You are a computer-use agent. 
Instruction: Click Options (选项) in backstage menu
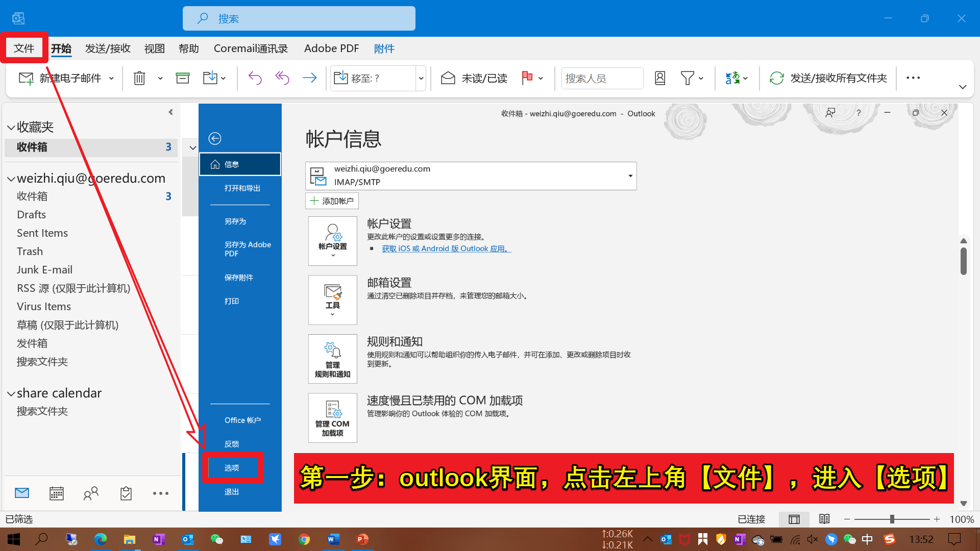(x=233, y=468)
